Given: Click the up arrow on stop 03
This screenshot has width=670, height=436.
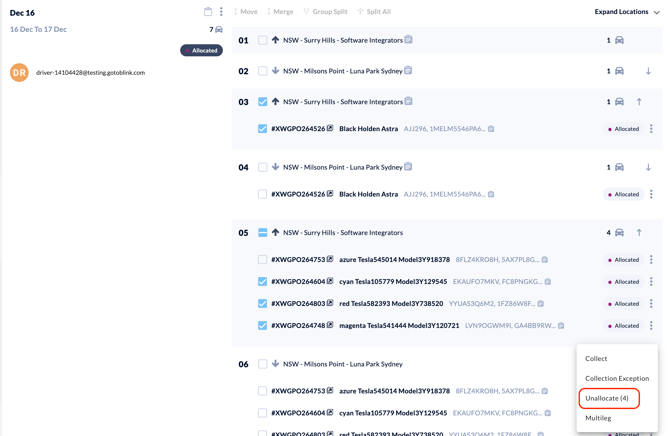Looking at the screenshot, I should 639,102.
